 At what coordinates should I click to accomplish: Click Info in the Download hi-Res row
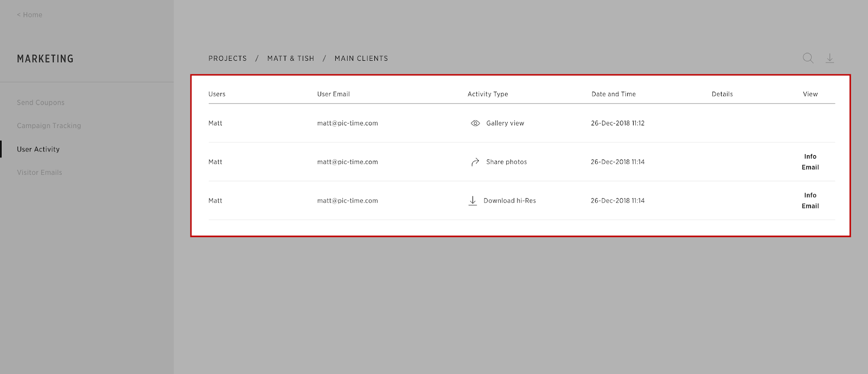pos(810,195)
